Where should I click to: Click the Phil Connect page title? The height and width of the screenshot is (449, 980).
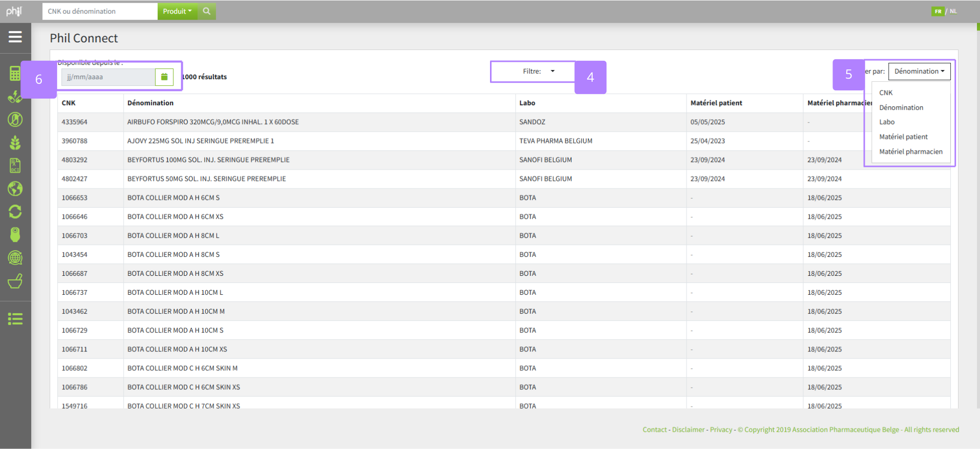(x=84, y=38)
